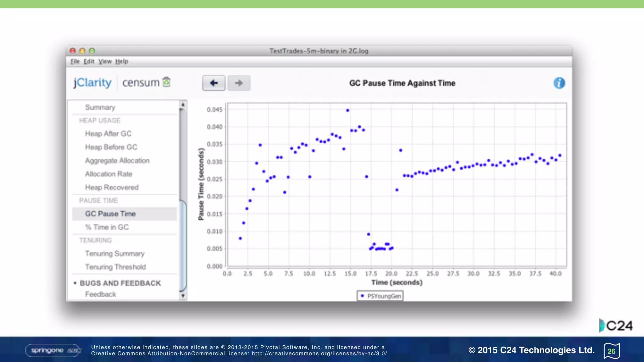Toggle PSYoungGen series in chart legend
Image resolution: width=644 pixels, height=362 pixels.
coord(380,296)
